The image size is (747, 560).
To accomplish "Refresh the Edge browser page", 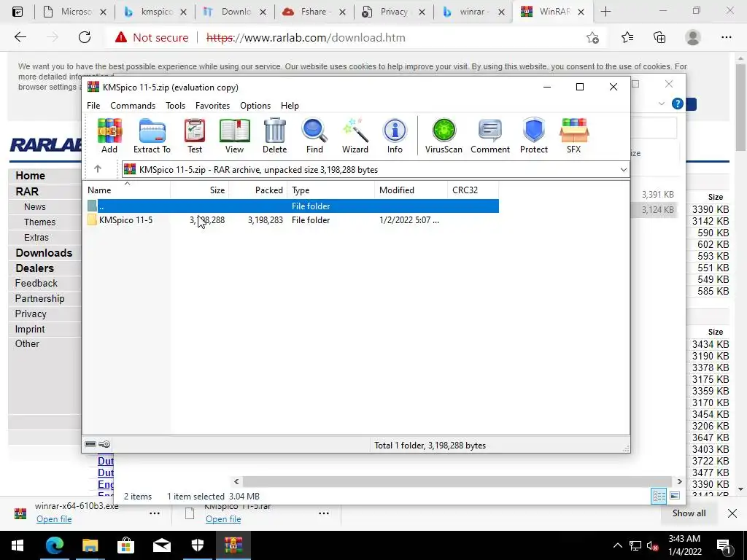I will pos(85,37).
